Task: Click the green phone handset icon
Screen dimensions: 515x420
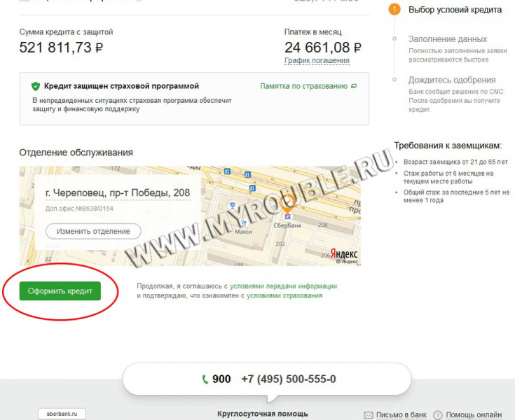Action: pos(205,379)
